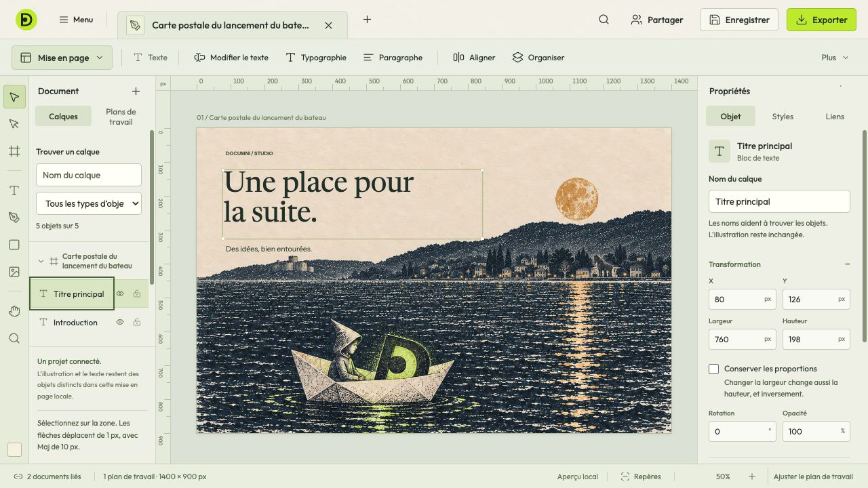The image size is (868, 488).
Task: Add a new document tab
Action: point(367,20)
